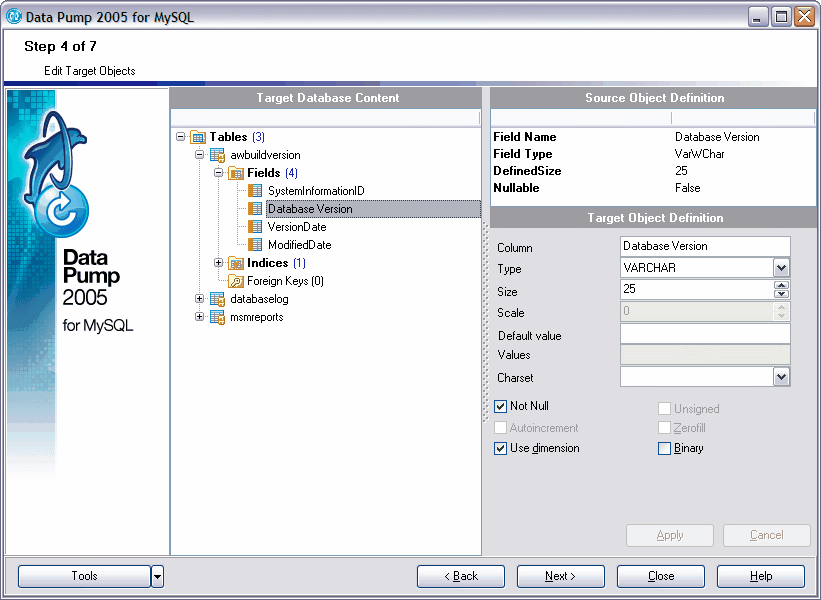Click the Data Pump title bar icon
The height and width of the screenshot is (600, 821).
click(x=14, y=16)
